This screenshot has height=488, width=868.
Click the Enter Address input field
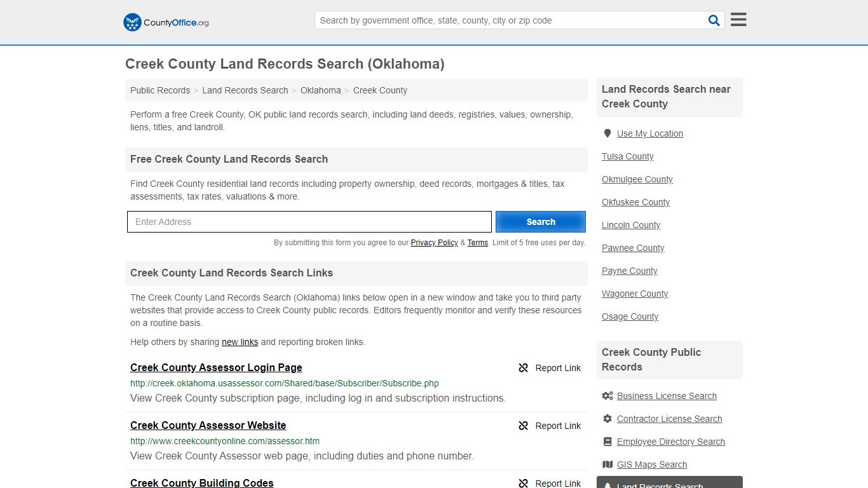tap(309, 222)
